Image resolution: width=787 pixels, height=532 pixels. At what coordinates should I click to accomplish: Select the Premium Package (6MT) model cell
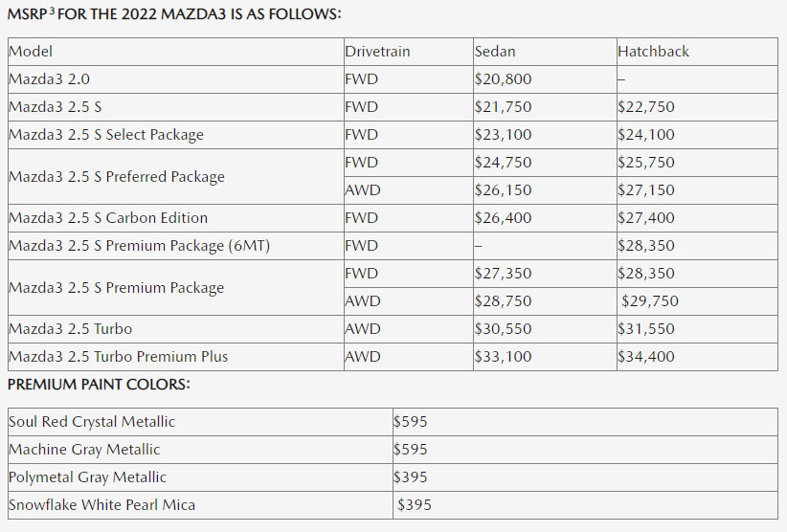[140, 246]
